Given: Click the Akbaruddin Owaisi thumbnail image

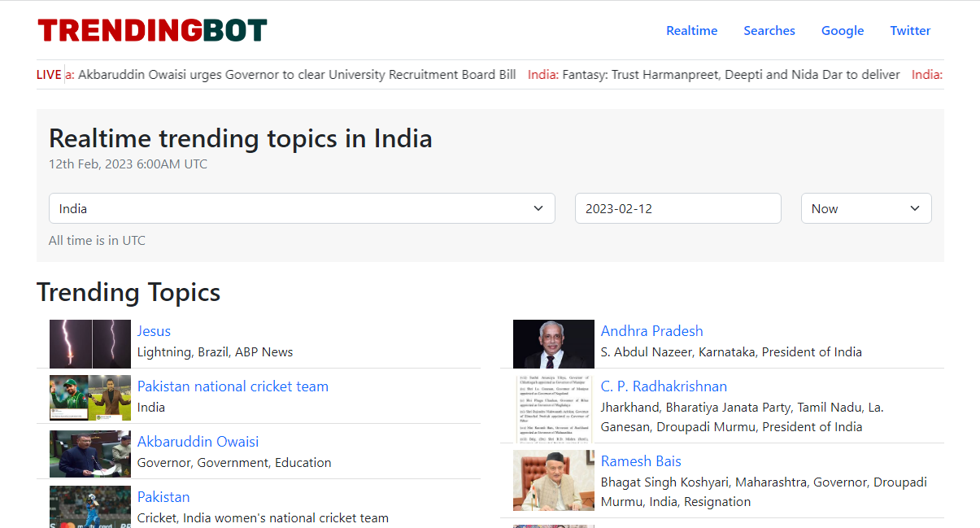Looking at the screenshot, I should [x=90, y=454].
